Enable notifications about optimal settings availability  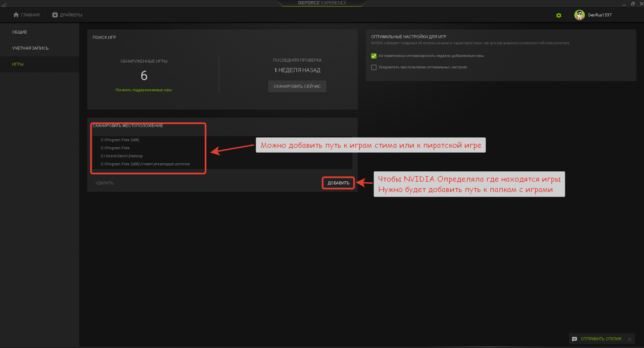coord(374,67)
